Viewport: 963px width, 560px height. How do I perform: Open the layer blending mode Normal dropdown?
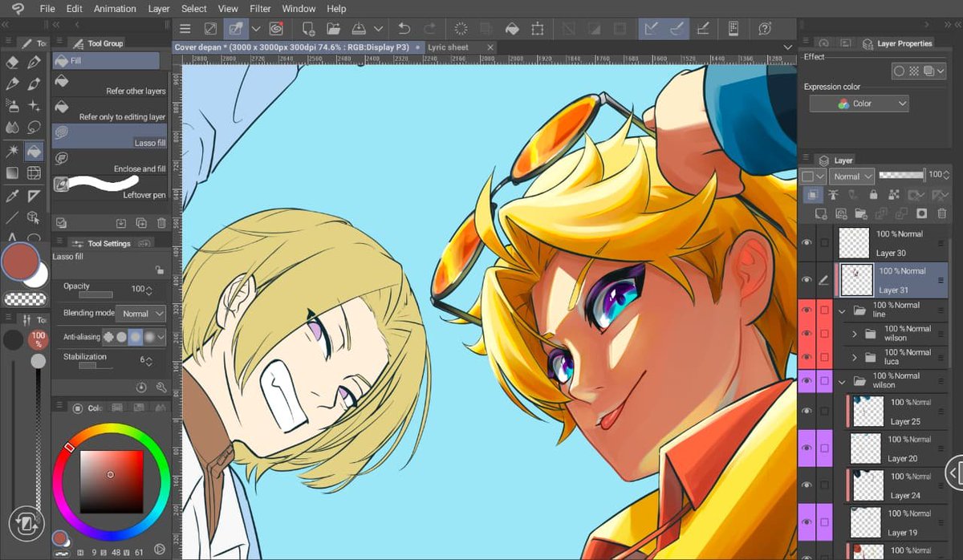[x=851, y=177]
